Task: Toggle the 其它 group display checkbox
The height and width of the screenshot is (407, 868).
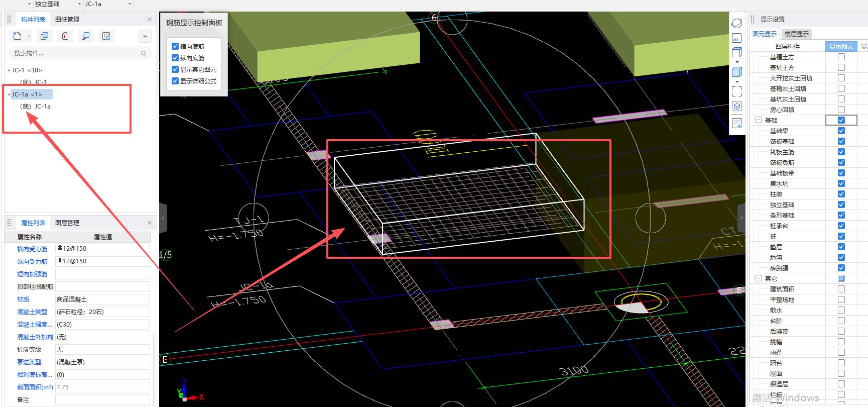Action: 841,278
